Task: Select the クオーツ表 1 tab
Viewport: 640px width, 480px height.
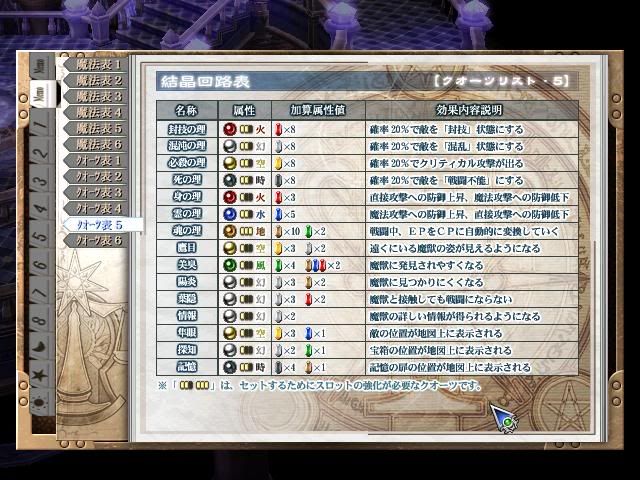Action: (x=95, y=160)
